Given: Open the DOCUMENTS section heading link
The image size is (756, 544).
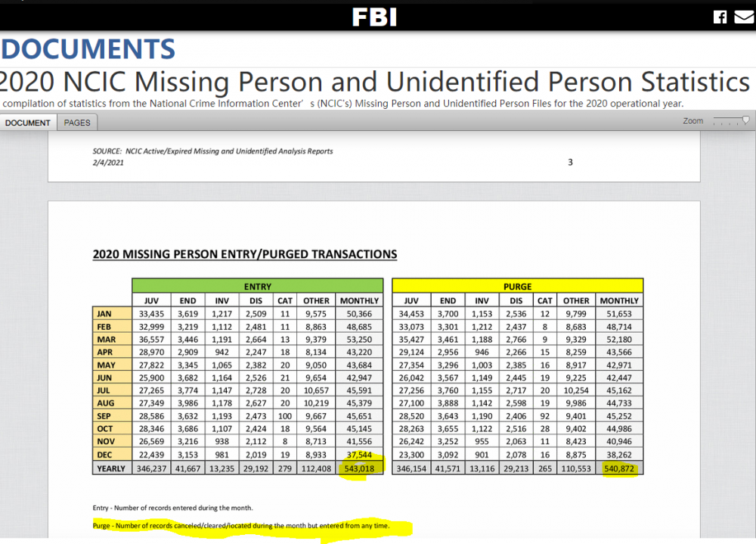Looking at the screenshot, I should click(88, 49).
